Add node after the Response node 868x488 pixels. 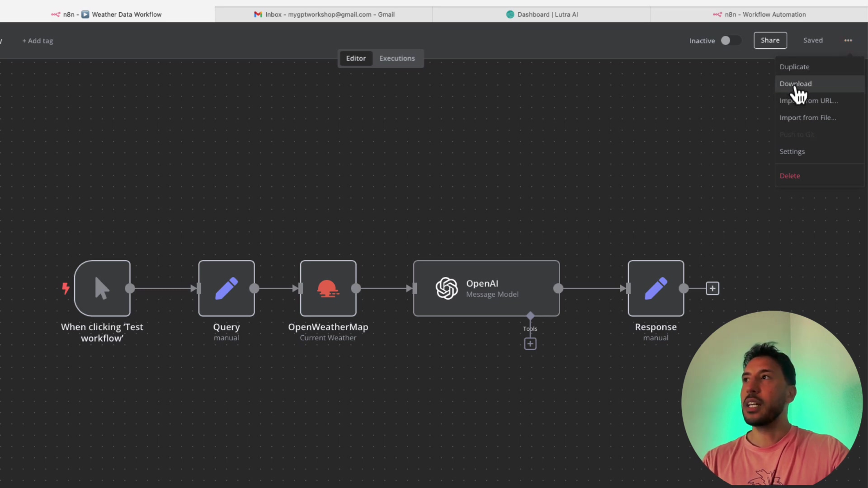712,288
